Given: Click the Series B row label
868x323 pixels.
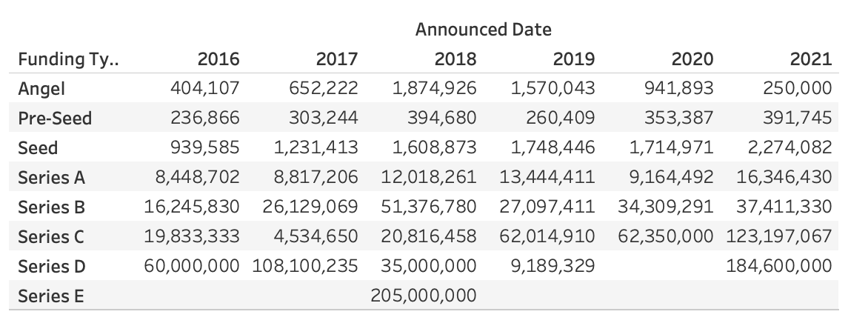Looking at the screenshot, I should (52, 207).
